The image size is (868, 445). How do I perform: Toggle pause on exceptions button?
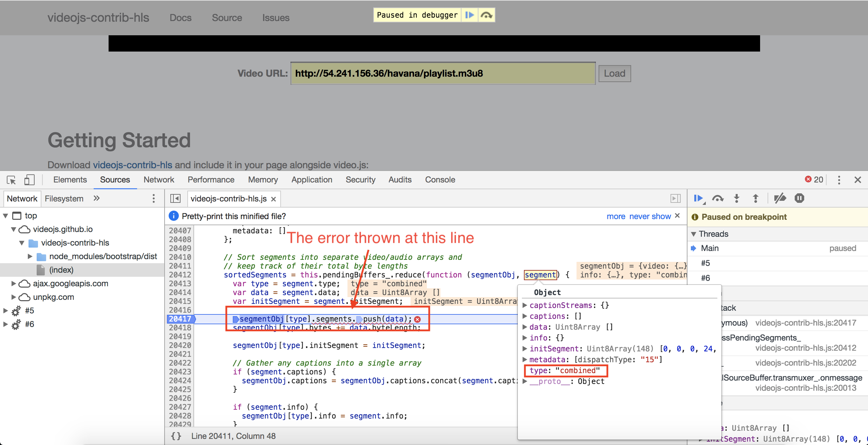799,198
